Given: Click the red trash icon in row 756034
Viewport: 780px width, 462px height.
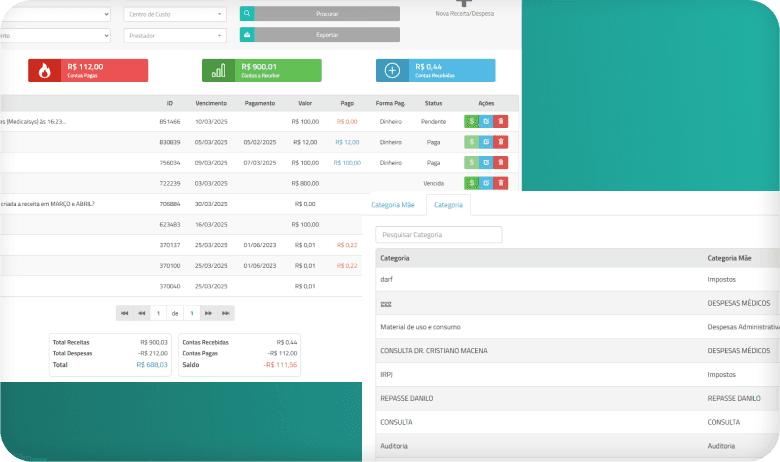Looking at the screenshot, I should point(500,163).
